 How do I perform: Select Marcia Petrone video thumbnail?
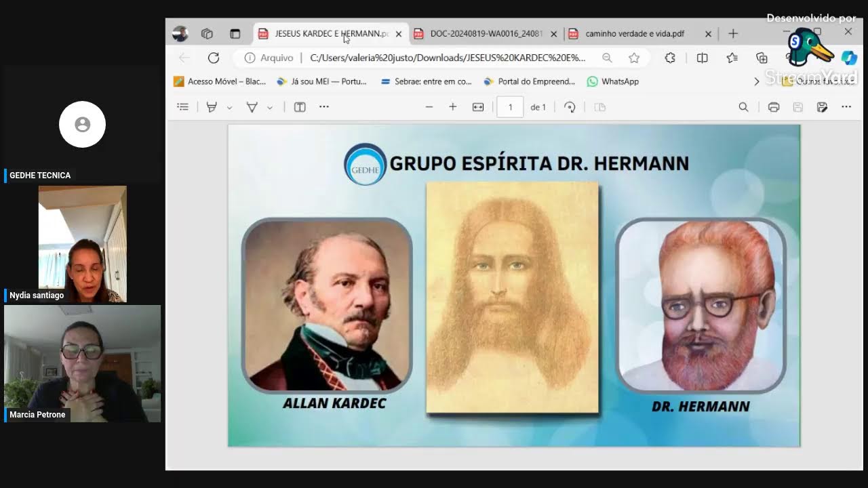click(82, 363)
